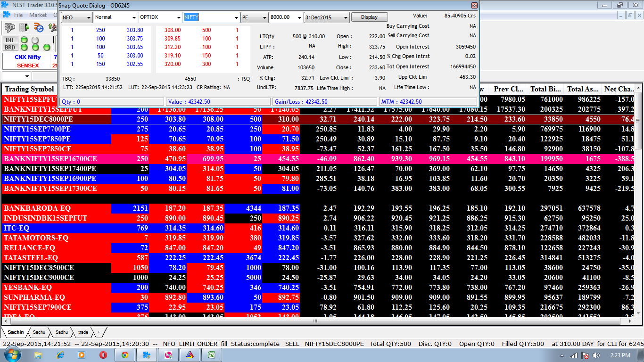
Task: Open the PE option type dropdown
Action: [x=254, y=17]
